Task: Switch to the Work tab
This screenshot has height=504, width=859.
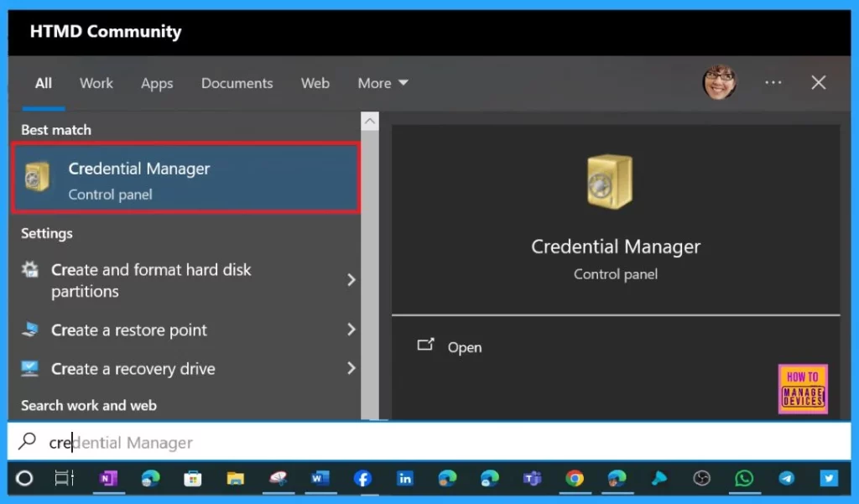Action: tap(96, 83)
